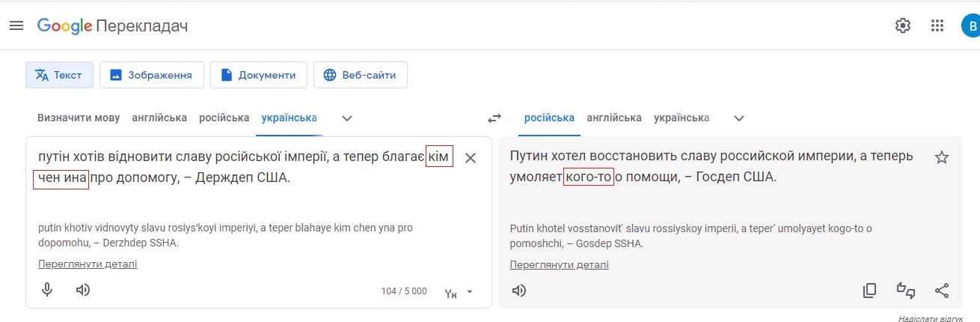Save translation with the star
The height and width of the screenshot is (322, 980).
(x=942, y=157)
